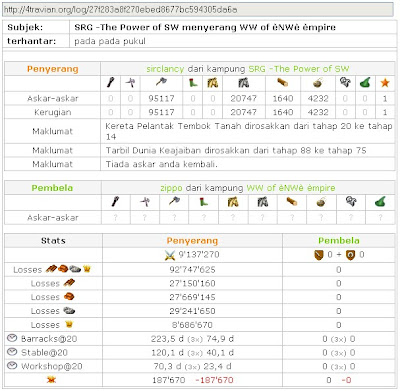400x391 pixels.
Task: Click the defender clubswinger troop icon
Action: click(x=115, y=202)
